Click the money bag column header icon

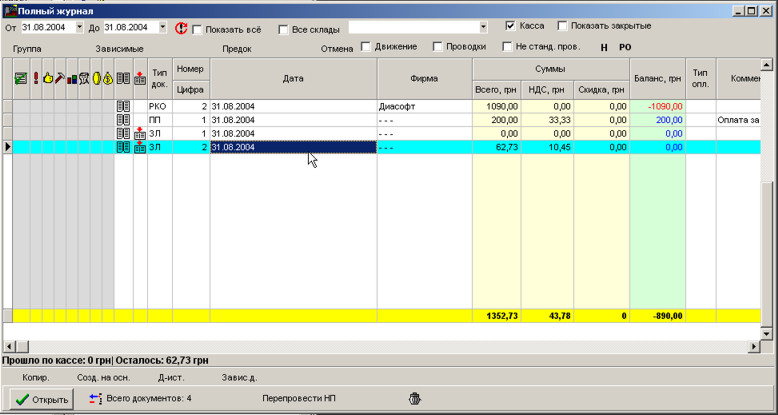[x=108, y=78]
